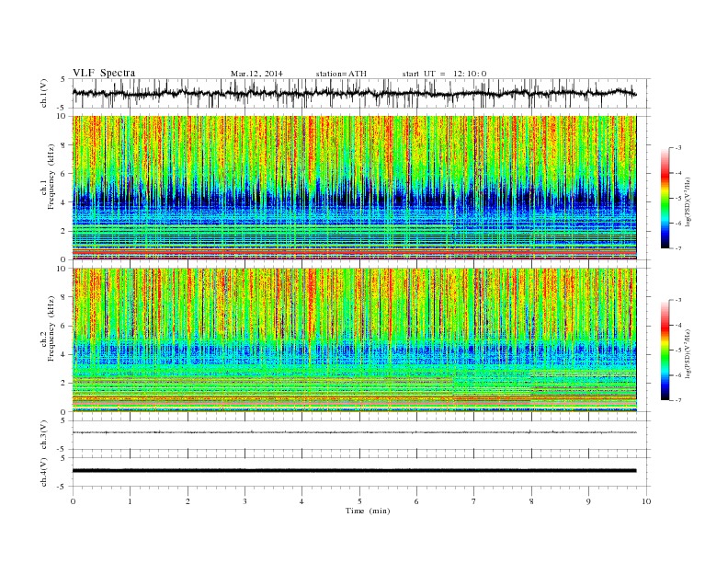Click the time axis tick label "3"

pos(245,501)
